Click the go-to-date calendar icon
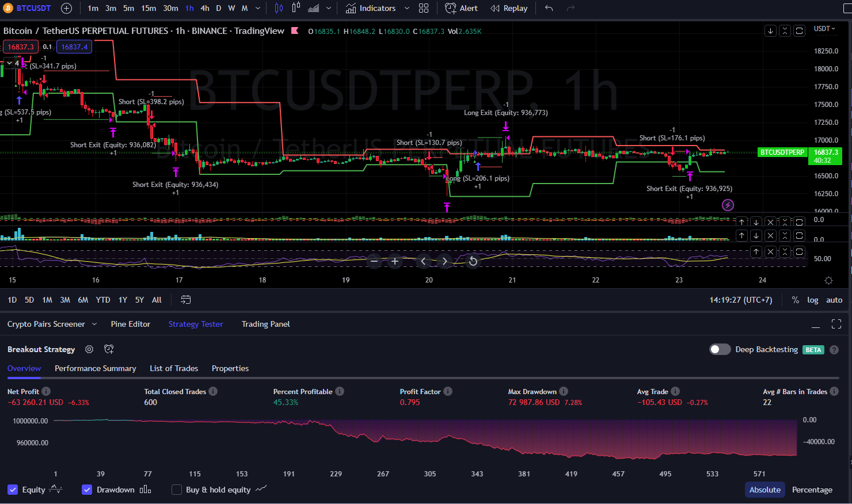The height and width of the screenshot is (504, 852). (185, 300)
